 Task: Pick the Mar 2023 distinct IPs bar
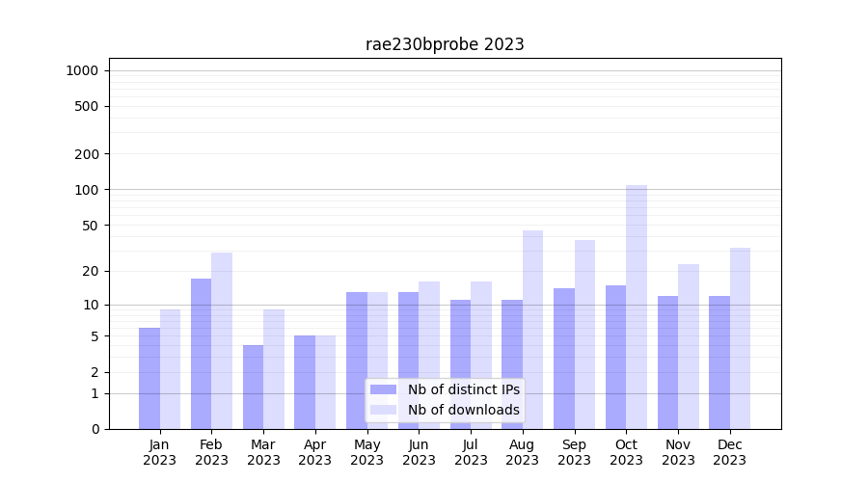pyautogui.click(x=253, y=387)
